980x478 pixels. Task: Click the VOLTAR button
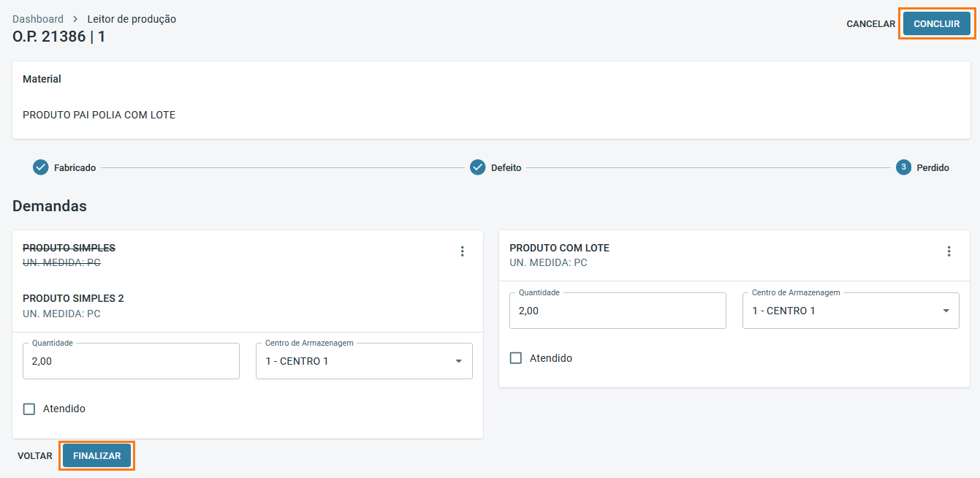click(35, 455)
